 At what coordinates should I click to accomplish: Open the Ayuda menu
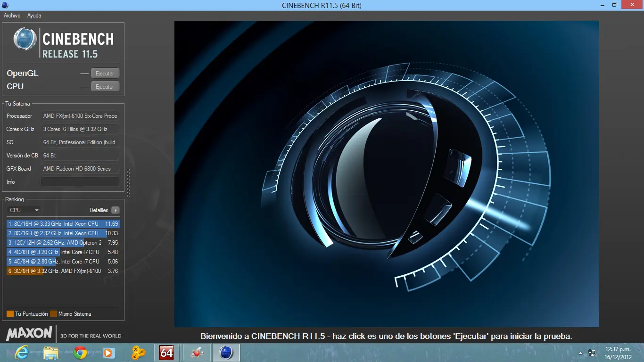(33, 16)
